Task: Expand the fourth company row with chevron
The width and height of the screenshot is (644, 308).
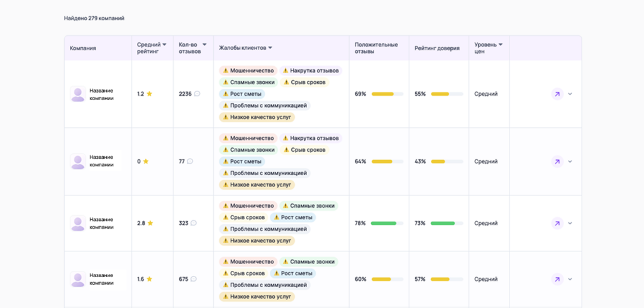Action: click(570, 279)
